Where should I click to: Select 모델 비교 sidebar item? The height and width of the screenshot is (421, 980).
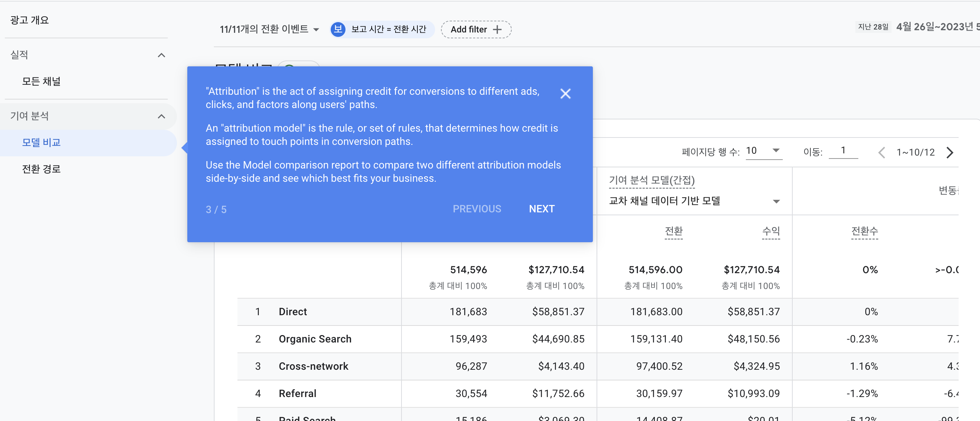(41, 143)
